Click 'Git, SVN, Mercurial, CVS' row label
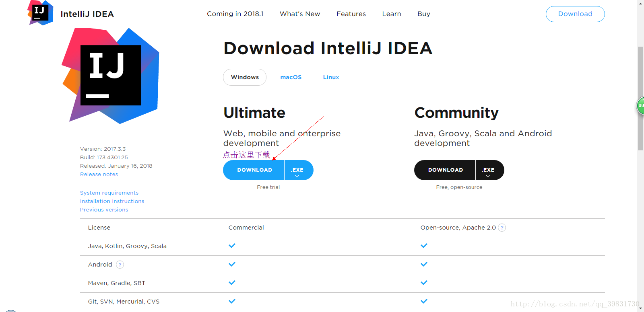This screenshot has width=644, height=312. click(x=124, y=302)
